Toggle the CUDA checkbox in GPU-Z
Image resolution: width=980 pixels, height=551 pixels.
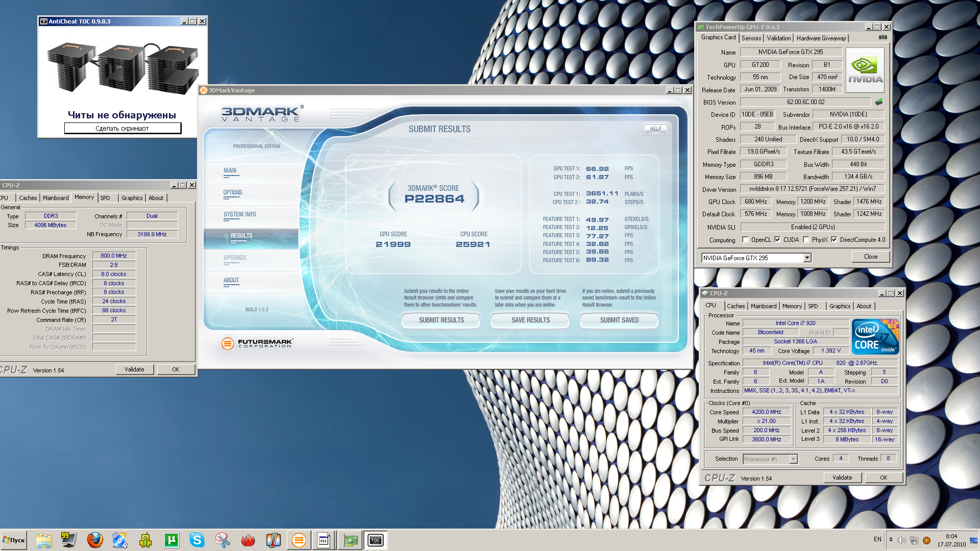[777, 240]
